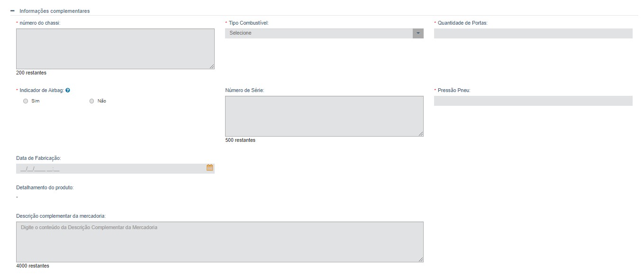Open the Data de Fabricação calendar picker

[209, 168]
